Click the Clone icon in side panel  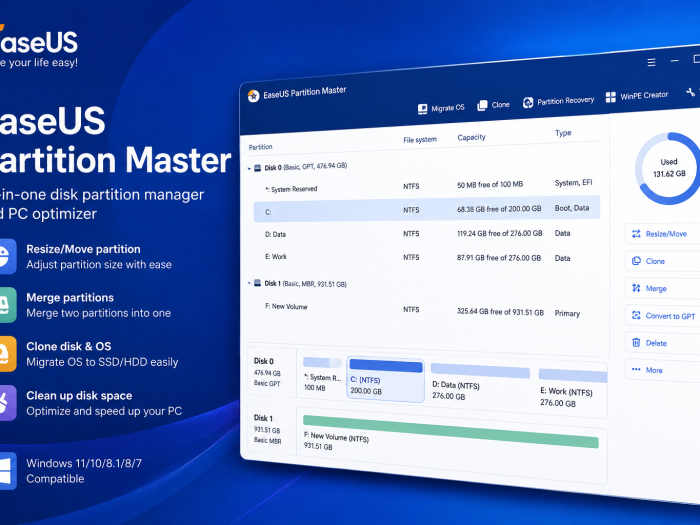[x=636, y=261]
